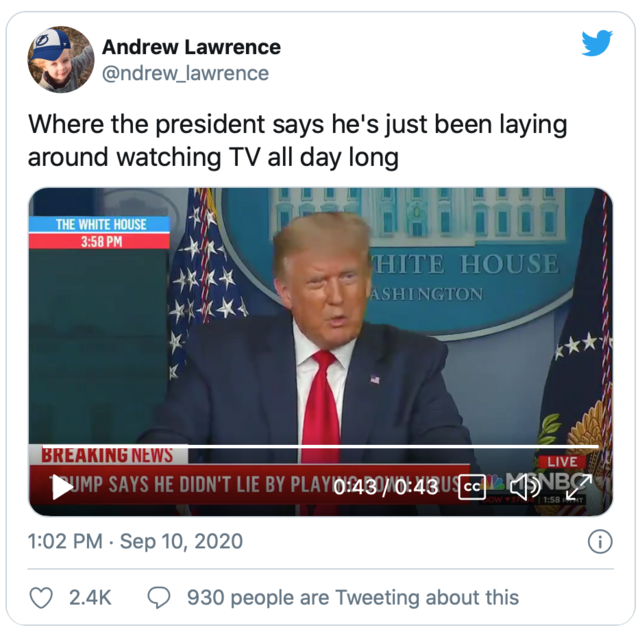Viewport: 640px width, 632px height.
Task: Click the tweet text about the president
Action: click(298, 140)
